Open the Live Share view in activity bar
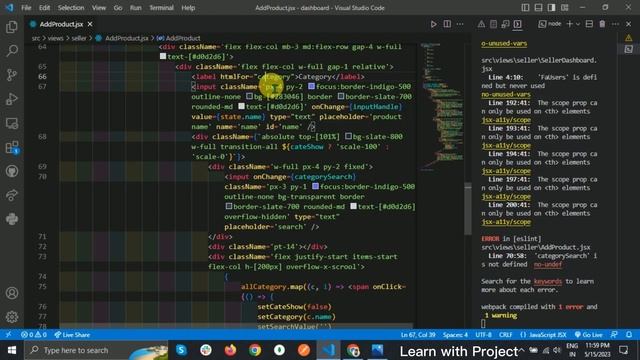The width and height of the screenshot is (640, 360). pos(12,195)
